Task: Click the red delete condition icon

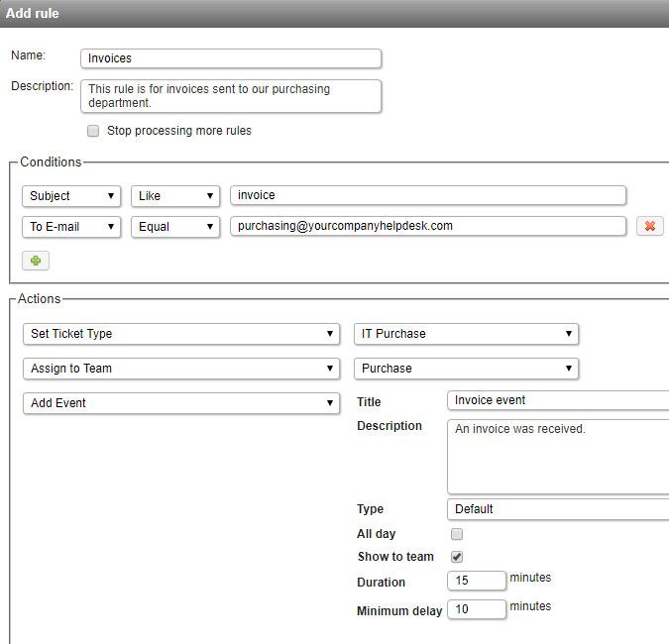Action: click(x=650, y=226)
